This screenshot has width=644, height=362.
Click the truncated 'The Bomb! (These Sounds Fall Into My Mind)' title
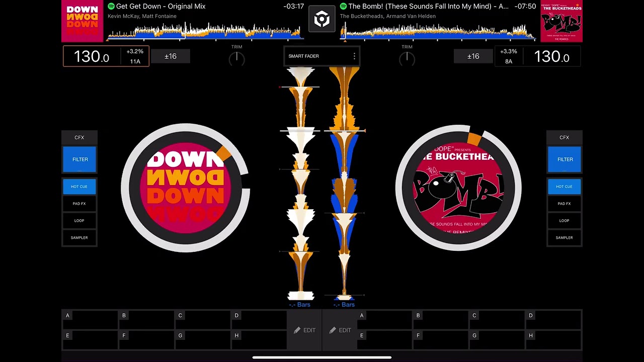coord(428,6)
